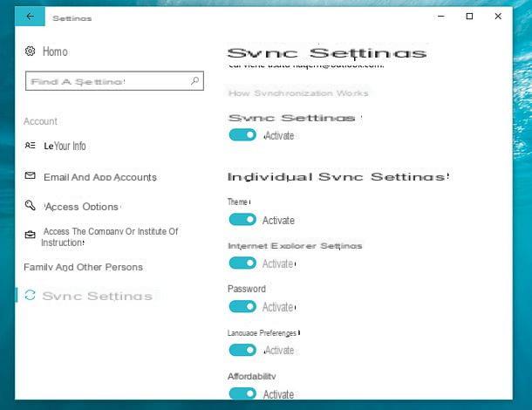Toggle the Affordability sync switch
Viewport: 532px width, 410px height.
point(242,394)
